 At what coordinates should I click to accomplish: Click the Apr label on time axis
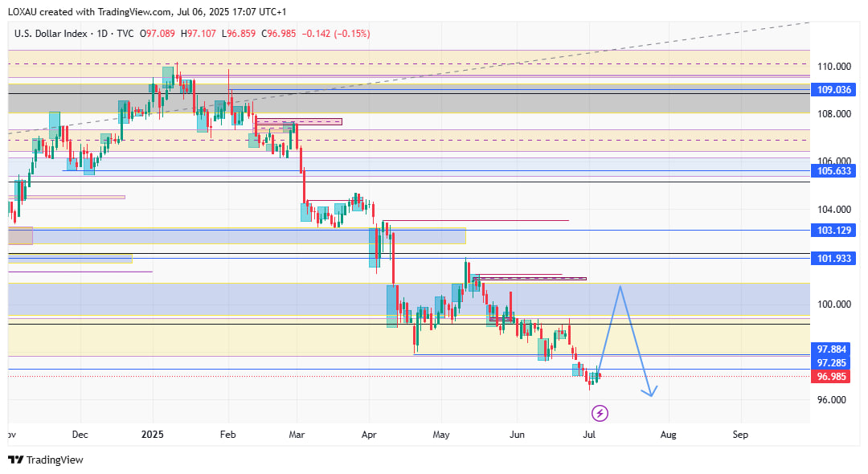(369, 435)
